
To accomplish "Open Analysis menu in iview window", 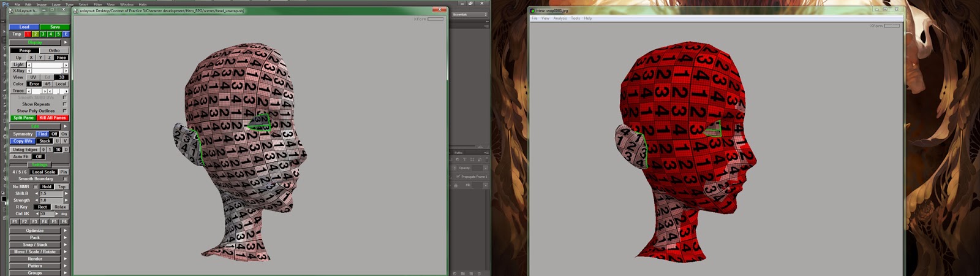I will (x=560, y=18).
